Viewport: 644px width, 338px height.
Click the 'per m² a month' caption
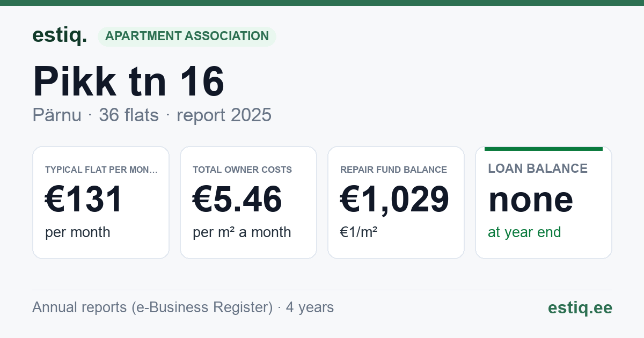(241, 232)
